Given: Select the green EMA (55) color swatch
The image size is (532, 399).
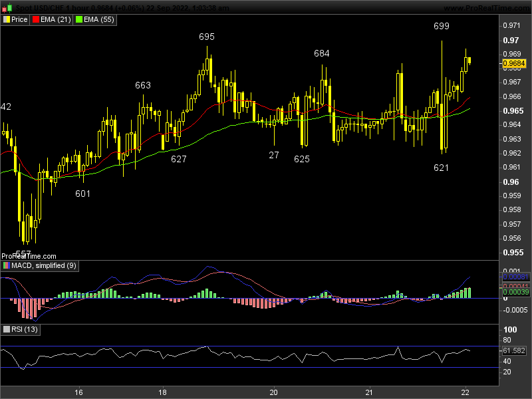Looking at the screenshot, I should [78, 19].
